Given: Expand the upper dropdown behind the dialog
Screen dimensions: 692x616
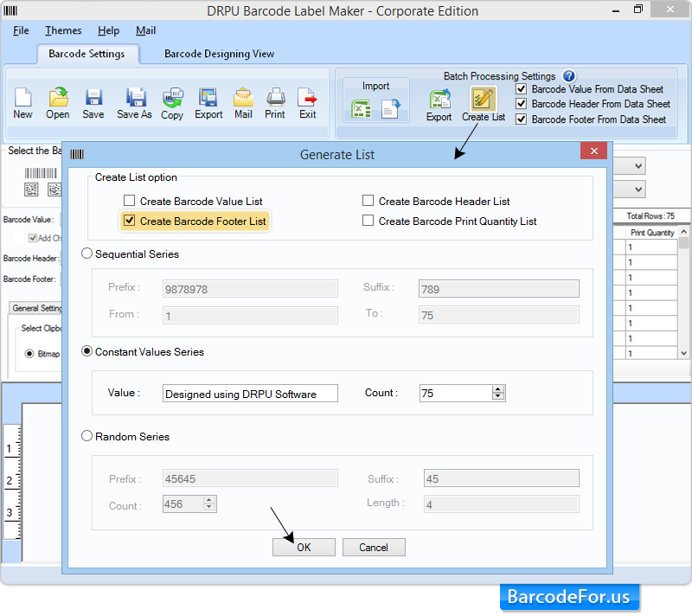Looking at the screenshot, I should (638, 166).
